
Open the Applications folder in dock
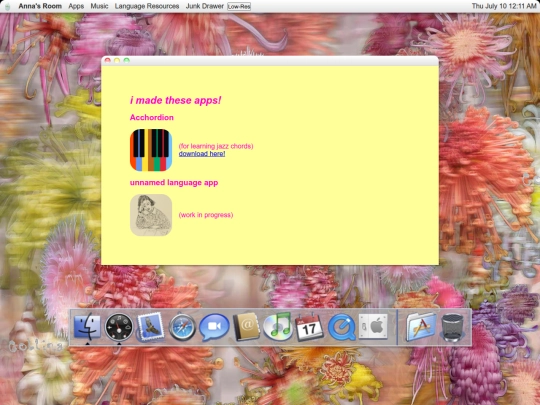point(421,327)
